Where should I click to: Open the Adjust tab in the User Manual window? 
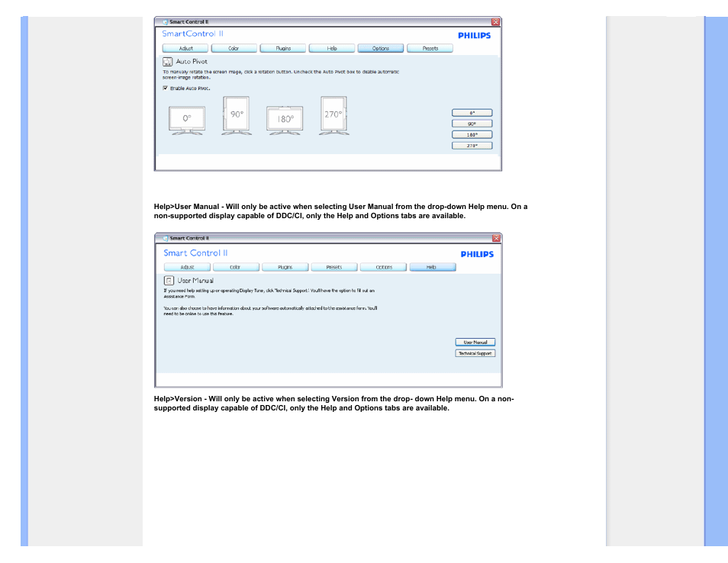[x=187, y=267]
